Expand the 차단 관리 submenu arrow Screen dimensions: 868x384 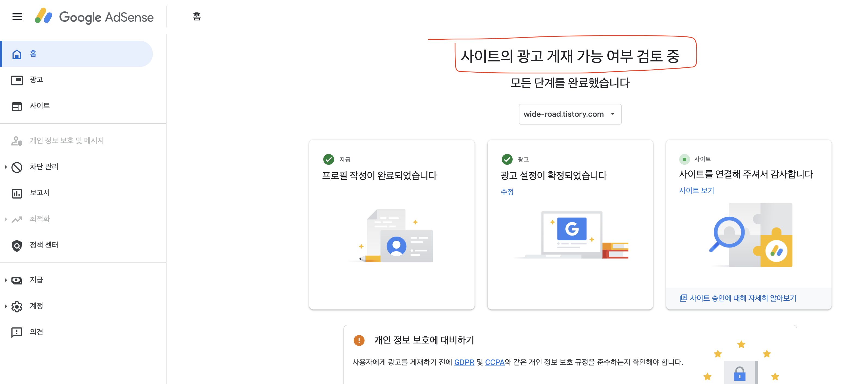(x=6, y=167)
